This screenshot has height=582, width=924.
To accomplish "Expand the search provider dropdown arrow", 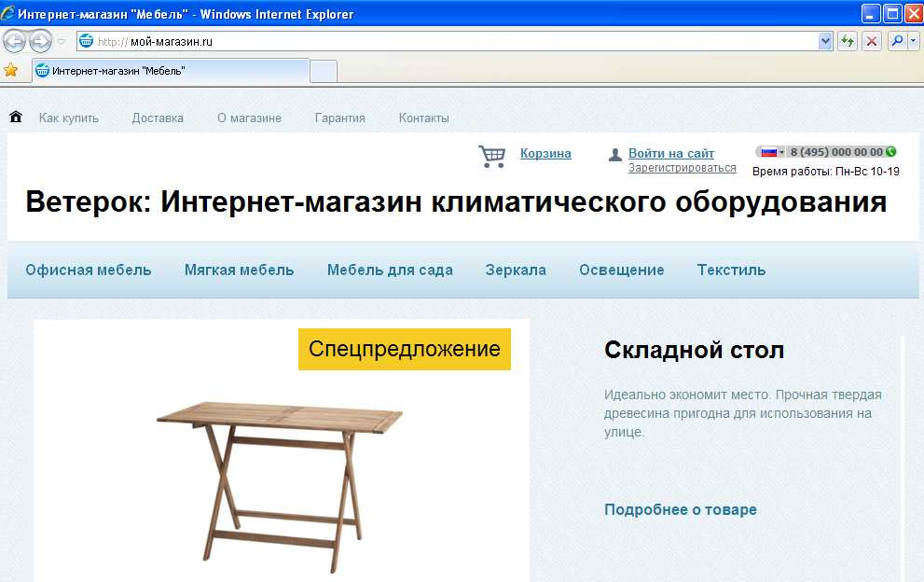I will point(914,41).
